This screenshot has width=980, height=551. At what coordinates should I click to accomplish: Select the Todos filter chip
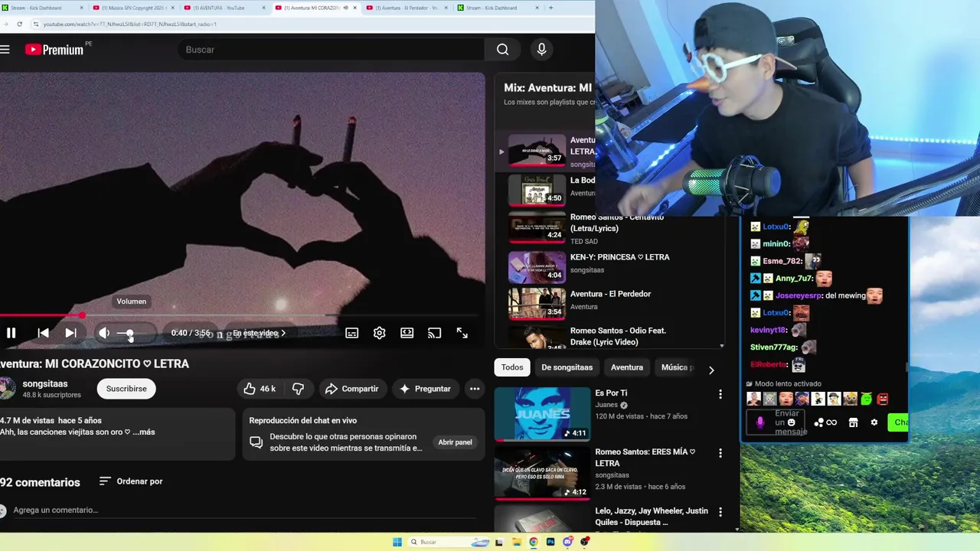[x=512, y=367]
